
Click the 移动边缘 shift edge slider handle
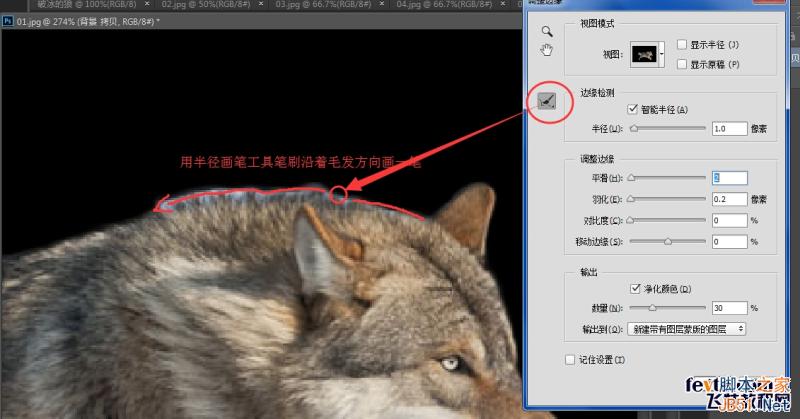point(668,241)
